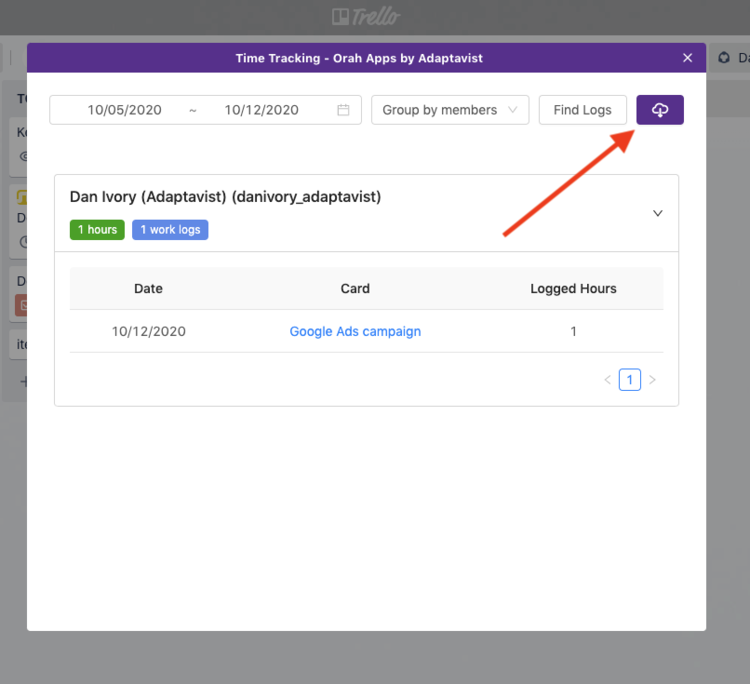This screenshot has width=750, height=684.
Task: Open the calendar icon in date range
Action: click(343, 110)
